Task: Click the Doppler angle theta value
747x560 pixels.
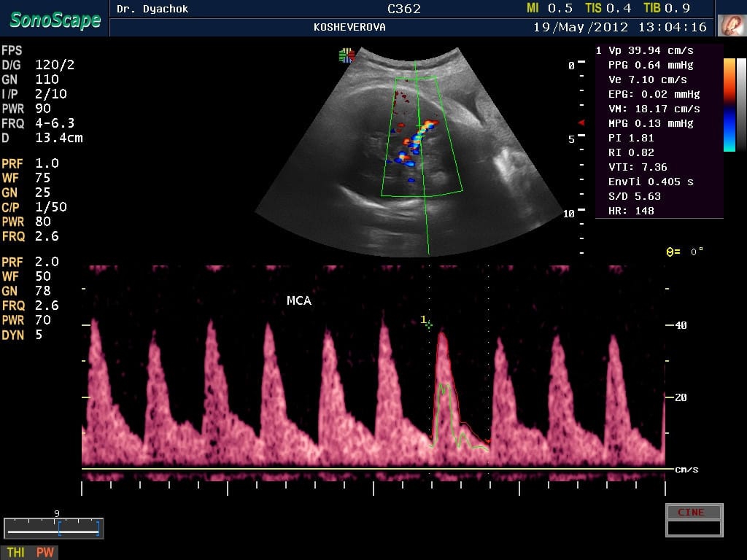Action: pos(685,252)
